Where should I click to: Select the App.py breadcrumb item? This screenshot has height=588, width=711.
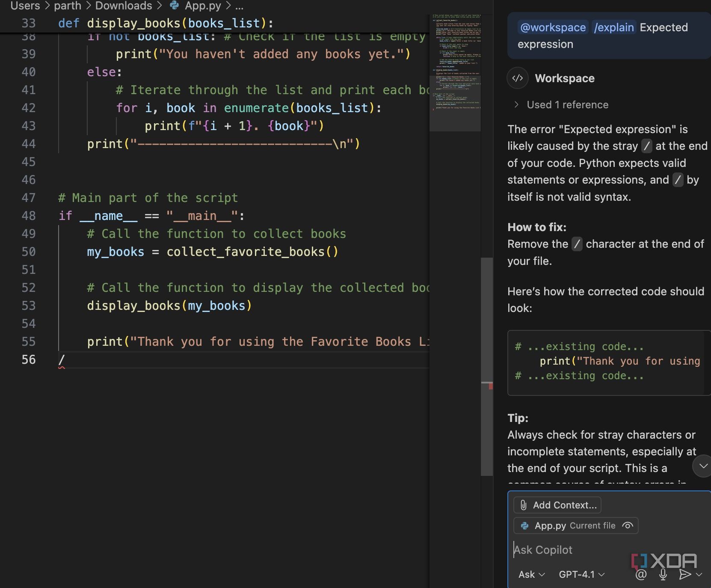(x=203, y=6)
